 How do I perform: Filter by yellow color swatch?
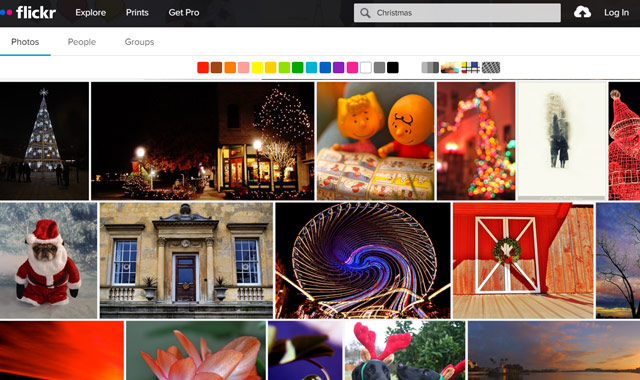257,67
